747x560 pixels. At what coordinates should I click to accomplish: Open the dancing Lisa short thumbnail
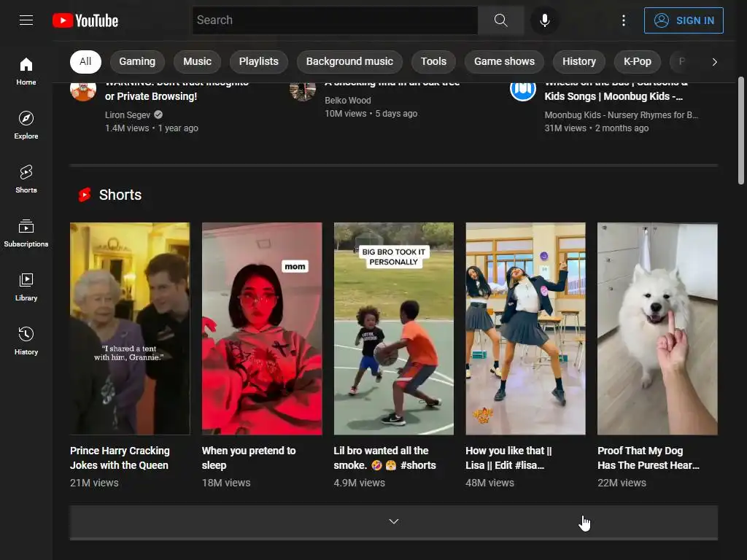525,329
